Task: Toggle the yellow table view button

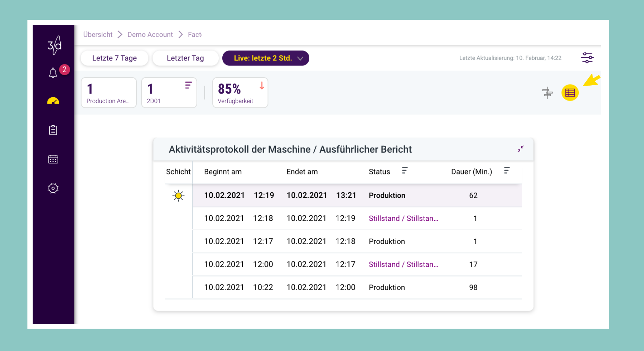Action: coord(570,93)
